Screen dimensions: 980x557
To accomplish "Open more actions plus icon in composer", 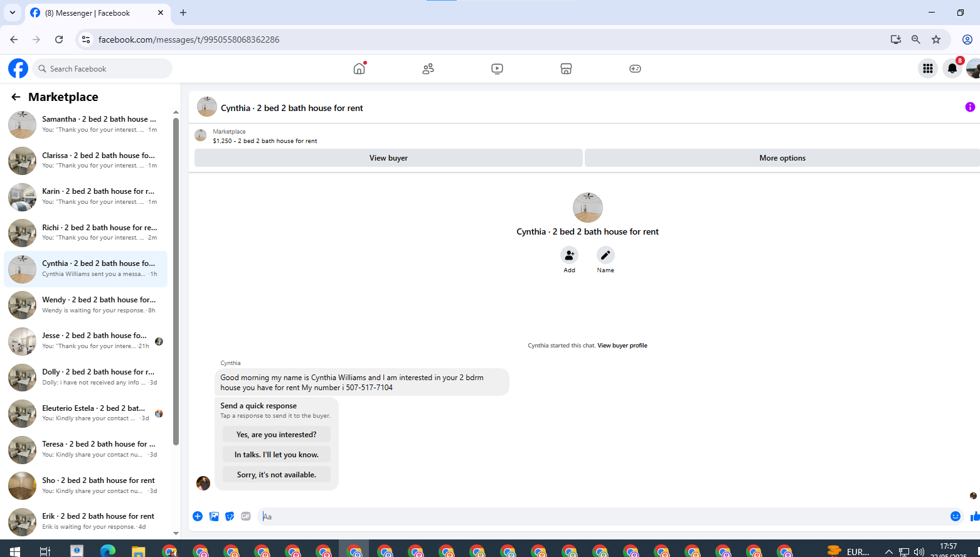I will (198, 516).
